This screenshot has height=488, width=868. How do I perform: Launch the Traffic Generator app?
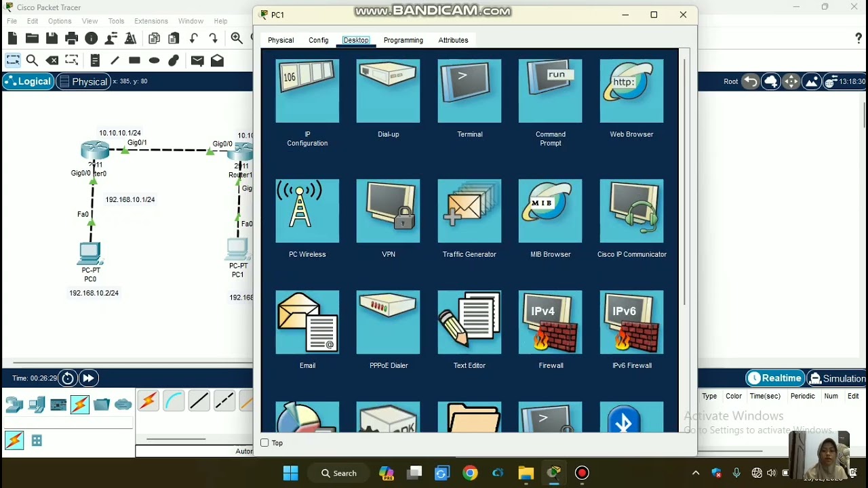[469, 211]
